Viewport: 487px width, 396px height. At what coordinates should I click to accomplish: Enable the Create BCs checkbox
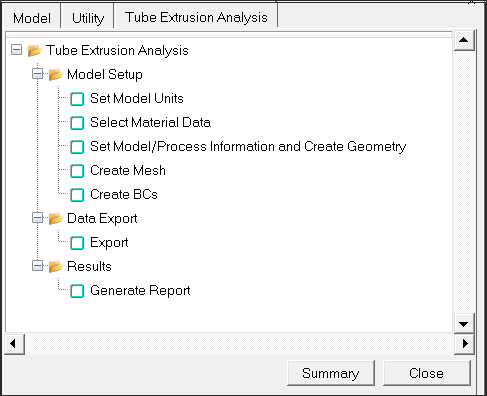(77, 195)
